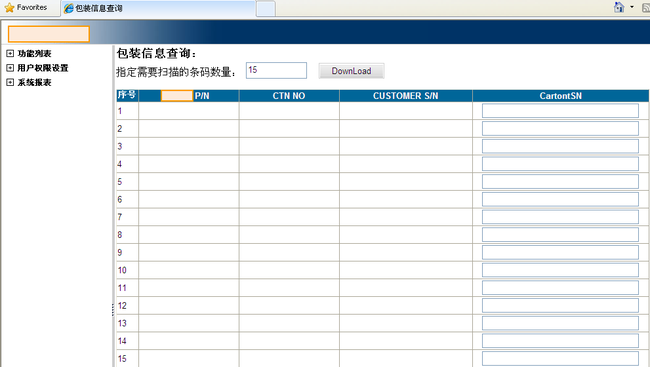
Task: Click the 指定需要扫描的条码数量 label
Action: pyautogui.click(x=176, y=72)
